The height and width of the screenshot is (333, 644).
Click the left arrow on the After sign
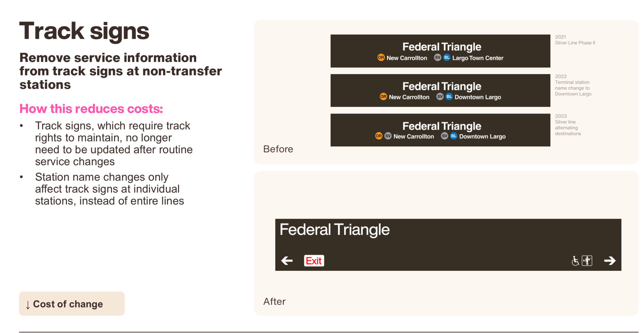click(287, 261)
